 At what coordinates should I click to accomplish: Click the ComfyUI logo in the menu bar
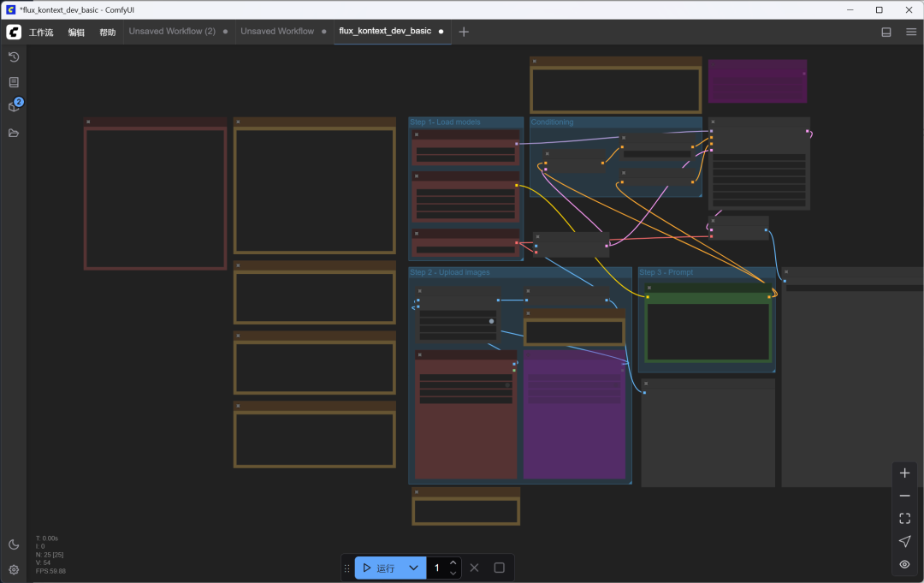[14, 32]
